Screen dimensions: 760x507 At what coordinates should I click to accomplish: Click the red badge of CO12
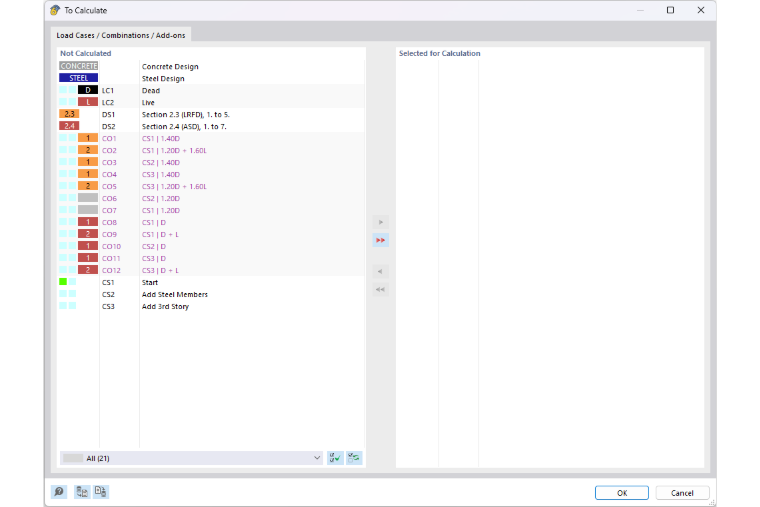[88, 270]
